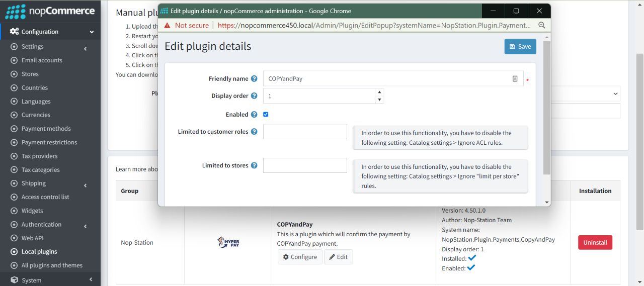Open the Countries page
Viewport: 644px width, 286px height.
click(35, 87)
